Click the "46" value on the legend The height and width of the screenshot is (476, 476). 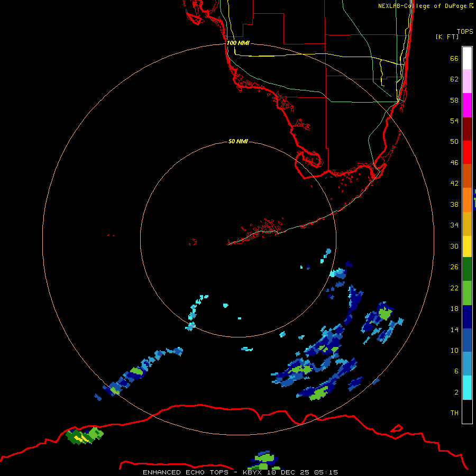pyautogui.click(x=454, y=162)
